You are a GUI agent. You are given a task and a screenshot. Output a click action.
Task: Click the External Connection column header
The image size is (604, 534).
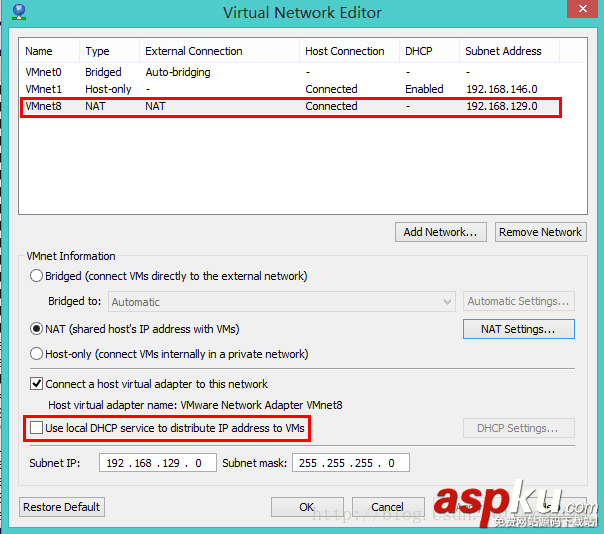click(219, 51)
